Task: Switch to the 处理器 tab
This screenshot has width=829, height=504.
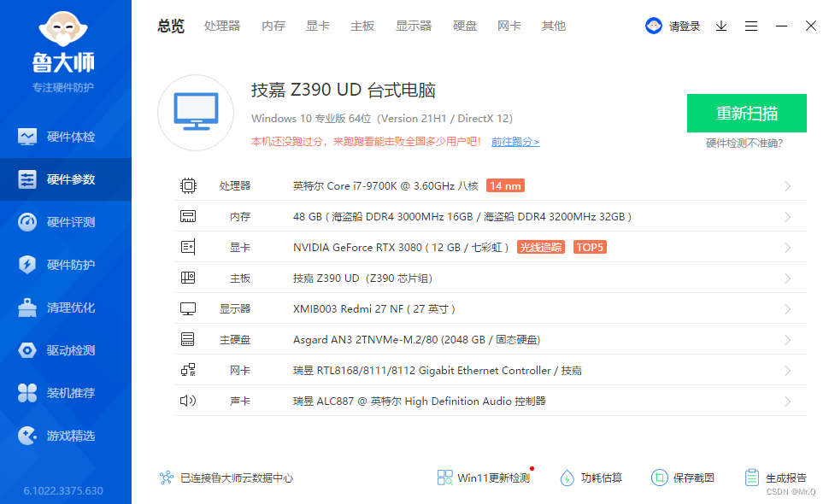Action: pos(222,26)
